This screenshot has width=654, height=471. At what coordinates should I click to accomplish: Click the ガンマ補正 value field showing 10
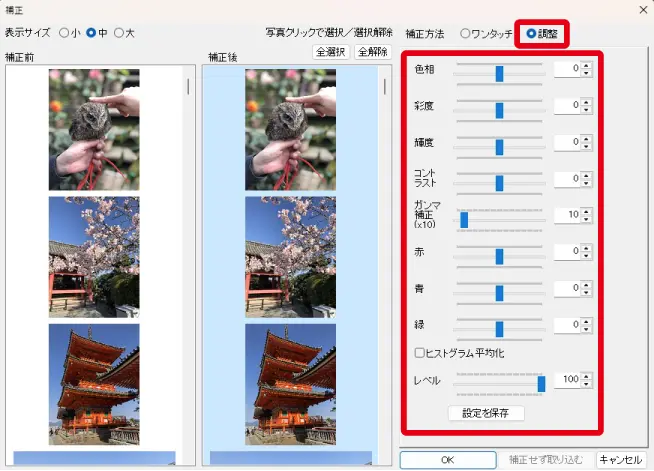(568, 215)
